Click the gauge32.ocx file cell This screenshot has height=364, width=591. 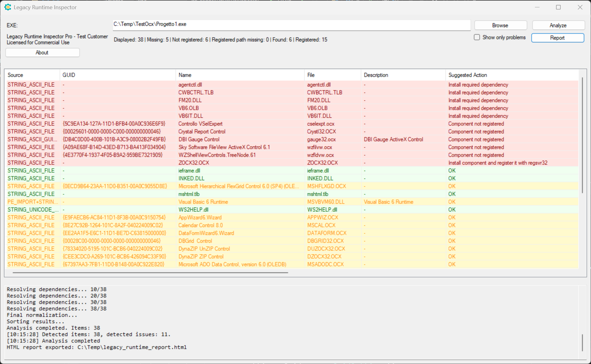click(321, 139)
